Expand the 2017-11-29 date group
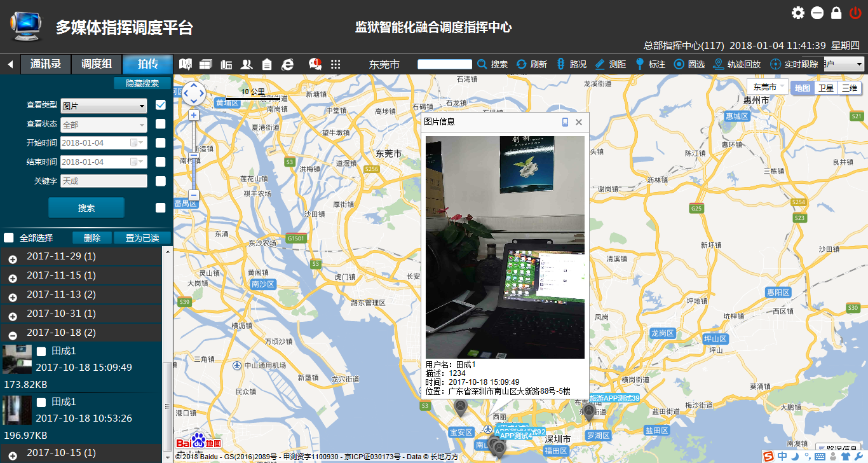The image size is (868, 463). [13, 259]
